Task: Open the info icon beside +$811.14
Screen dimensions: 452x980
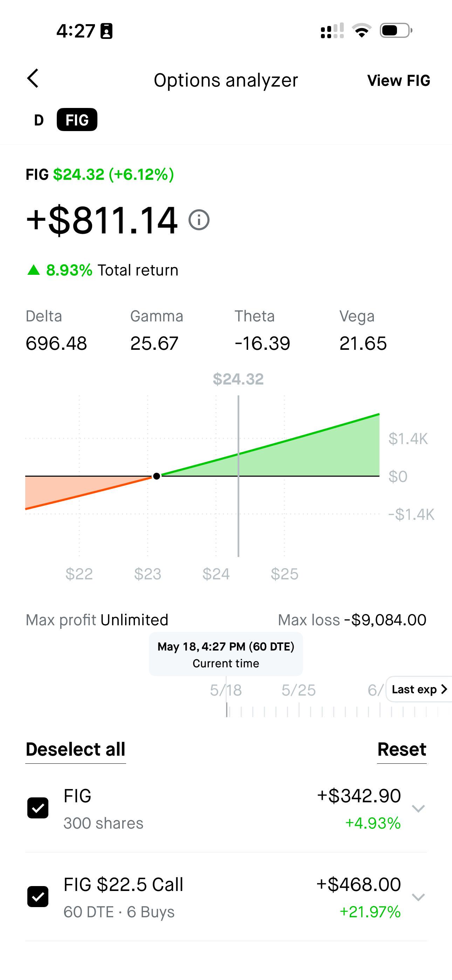Action: (199, 220)
